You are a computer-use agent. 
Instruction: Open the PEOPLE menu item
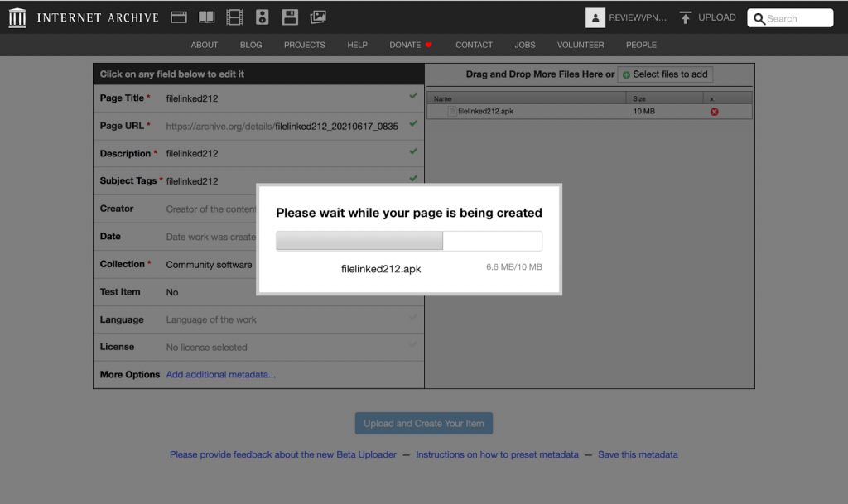pyautogui.click(x=641, y=45)
